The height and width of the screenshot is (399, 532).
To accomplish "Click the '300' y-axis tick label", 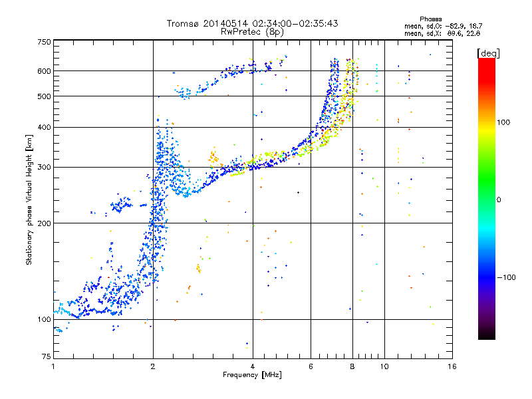I will tap(45, 168).
